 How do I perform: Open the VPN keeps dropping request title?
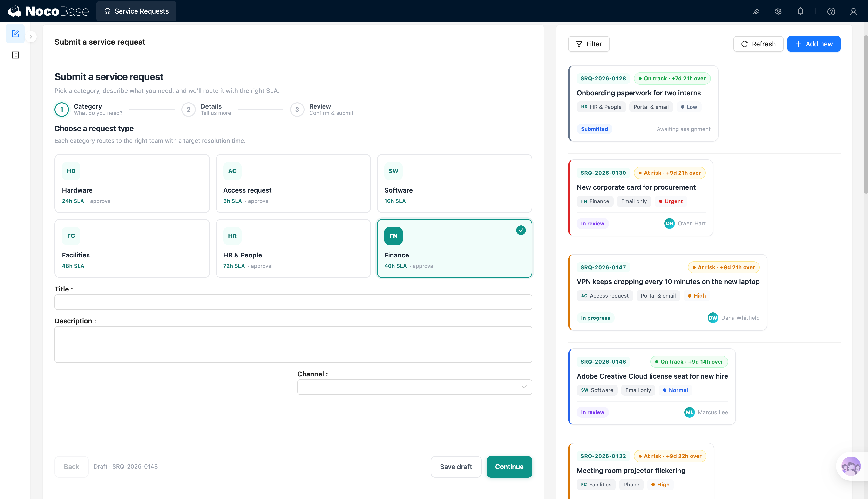(668, 282)
